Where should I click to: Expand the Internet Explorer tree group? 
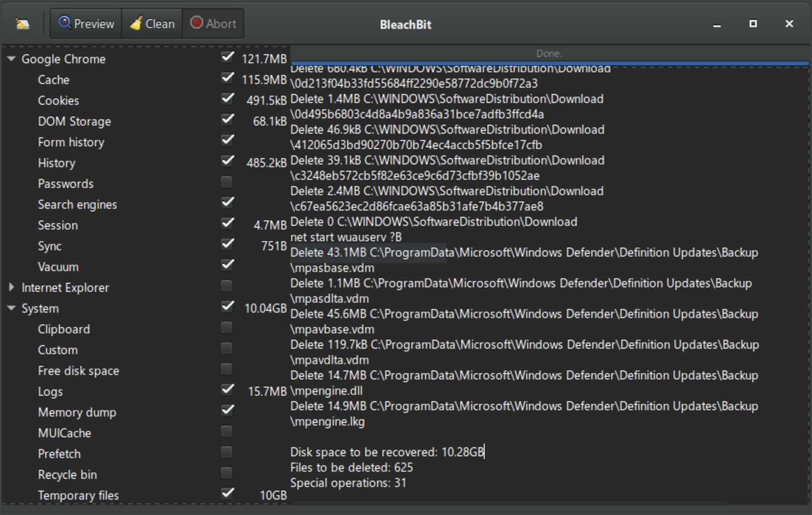click(x=11, y=287)
